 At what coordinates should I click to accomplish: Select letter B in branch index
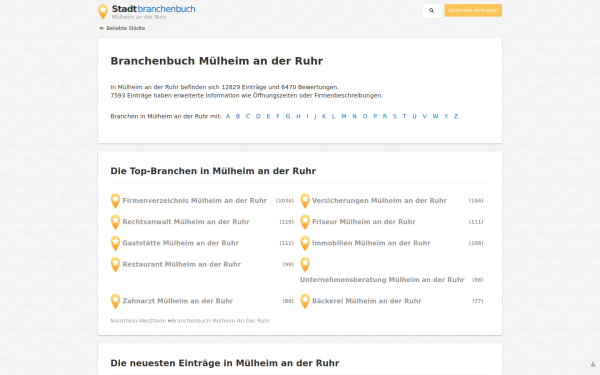[x=238, y=116]
